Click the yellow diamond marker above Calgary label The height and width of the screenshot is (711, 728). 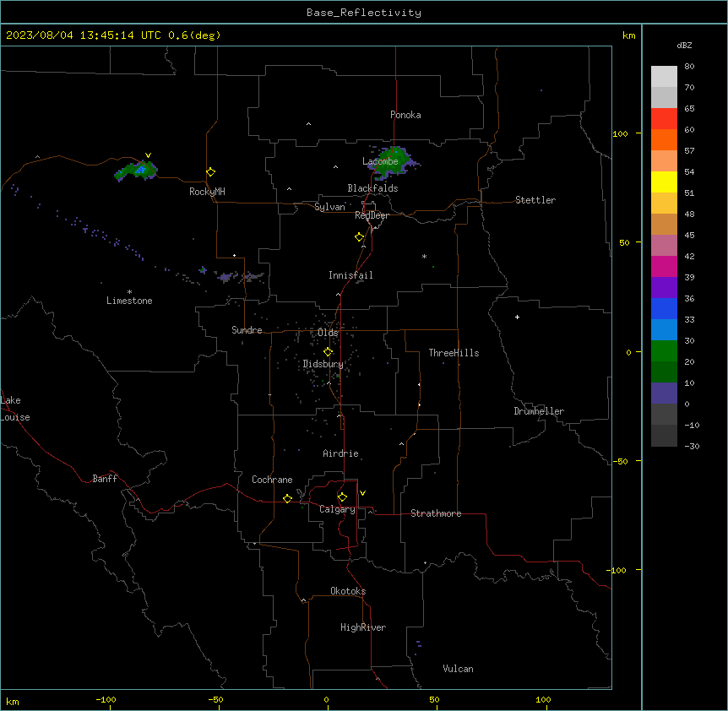342,497
